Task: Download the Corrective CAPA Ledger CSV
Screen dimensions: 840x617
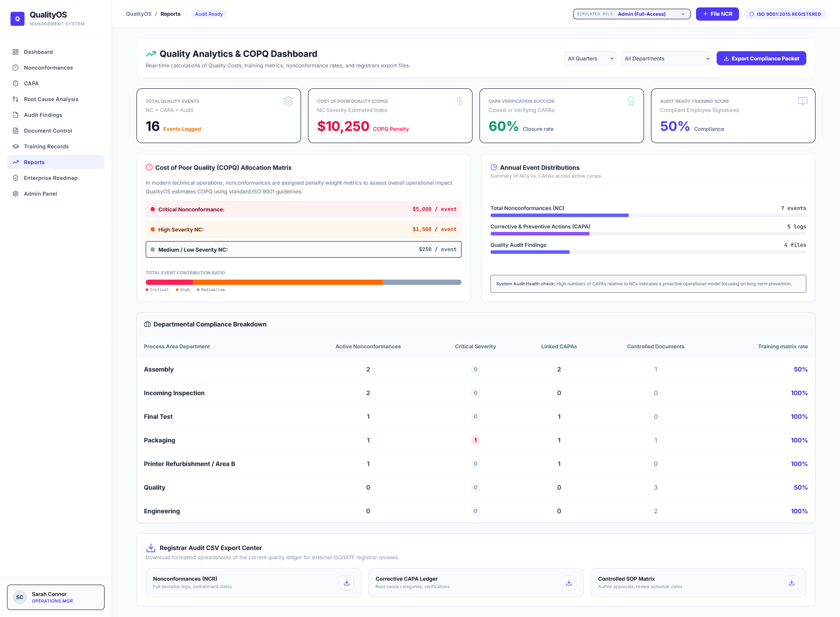Action: pyautogui.click(x=569, y=582)
